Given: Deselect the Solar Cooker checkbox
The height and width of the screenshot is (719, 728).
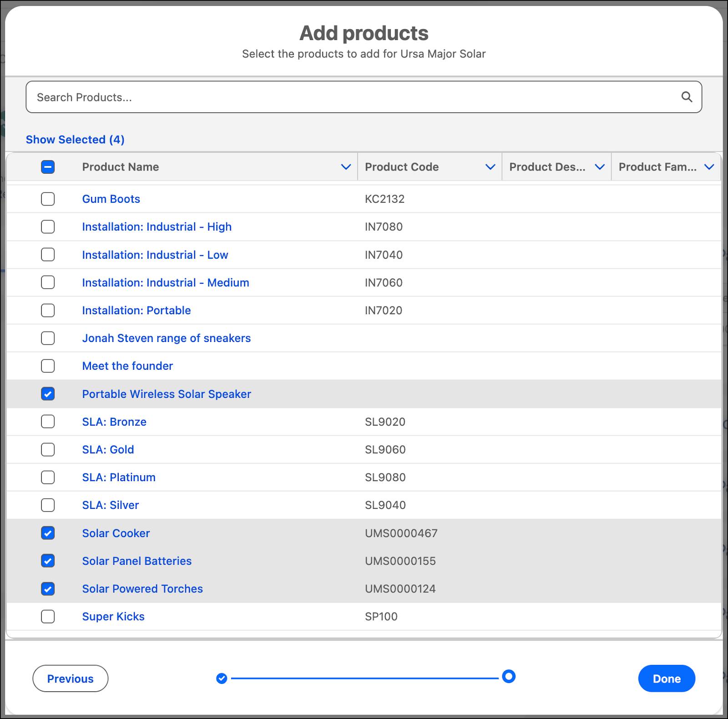Looking at the screenshot, I should 48,533.
